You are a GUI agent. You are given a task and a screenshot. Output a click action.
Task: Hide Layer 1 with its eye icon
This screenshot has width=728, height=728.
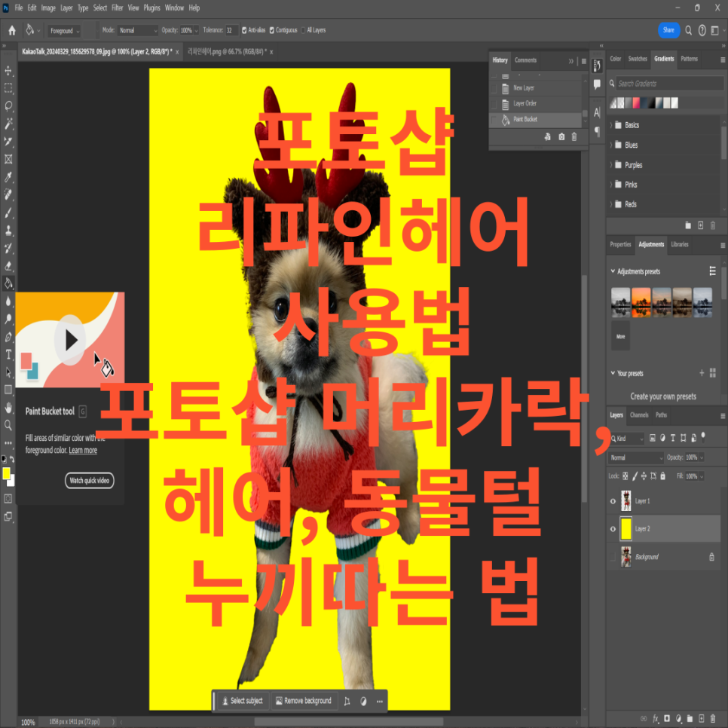point(613,501)
